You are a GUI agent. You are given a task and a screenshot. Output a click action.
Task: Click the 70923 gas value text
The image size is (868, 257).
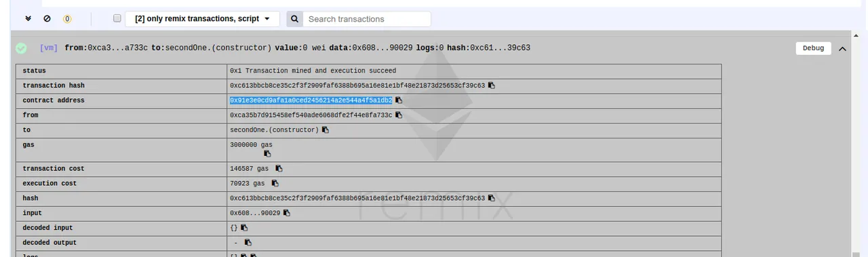coord(248,183)
